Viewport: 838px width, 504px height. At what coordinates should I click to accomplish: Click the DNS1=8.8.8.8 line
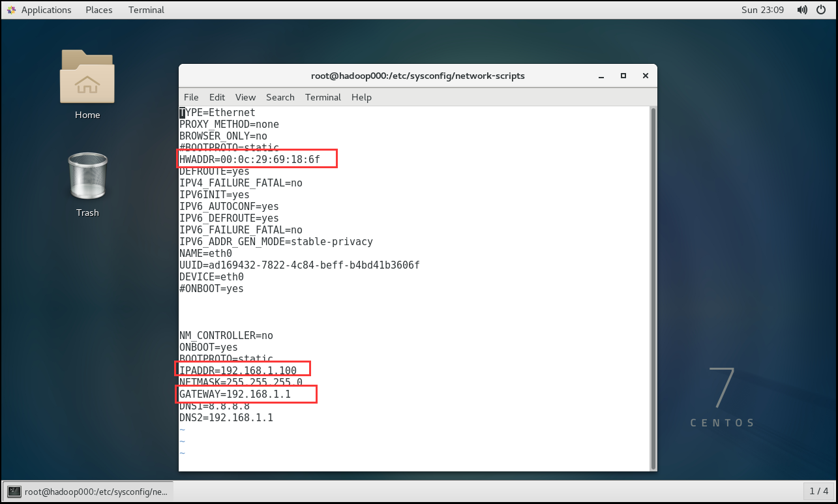click(x=215, y=406)
